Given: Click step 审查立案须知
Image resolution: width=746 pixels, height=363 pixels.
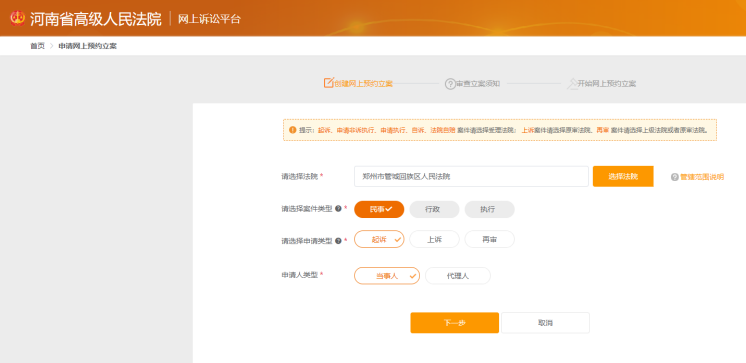Looking at the screenshot, I should [x=478, y=84].
